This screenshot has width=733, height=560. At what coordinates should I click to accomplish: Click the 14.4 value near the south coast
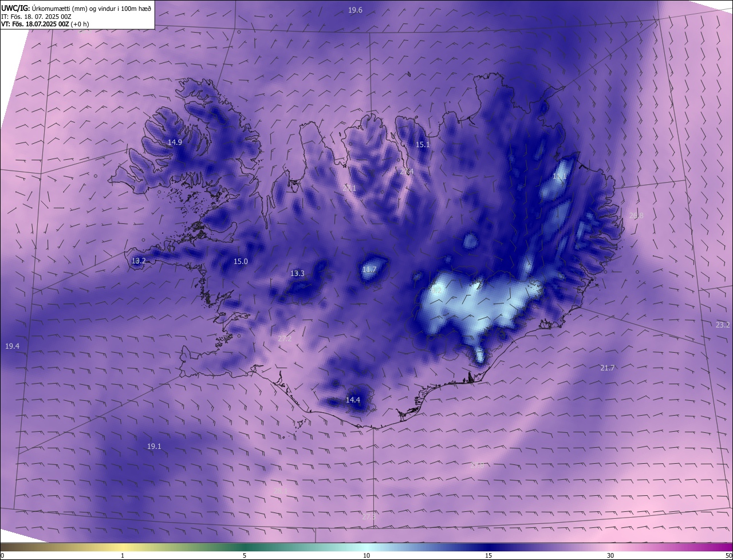pyautogui.click(x=353, y=400)
